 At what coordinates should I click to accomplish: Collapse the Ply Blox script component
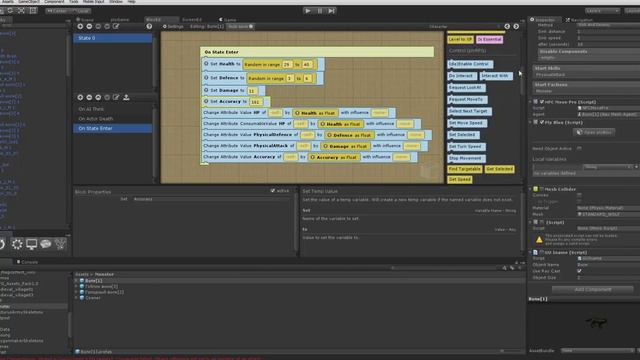[x=531, y=122]
